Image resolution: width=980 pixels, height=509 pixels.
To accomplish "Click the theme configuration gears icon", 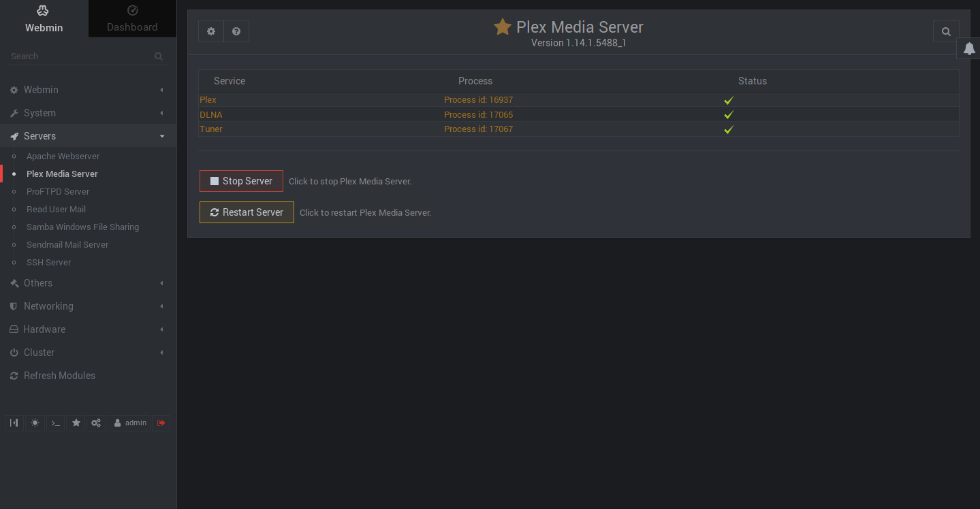I will (96, 423).
